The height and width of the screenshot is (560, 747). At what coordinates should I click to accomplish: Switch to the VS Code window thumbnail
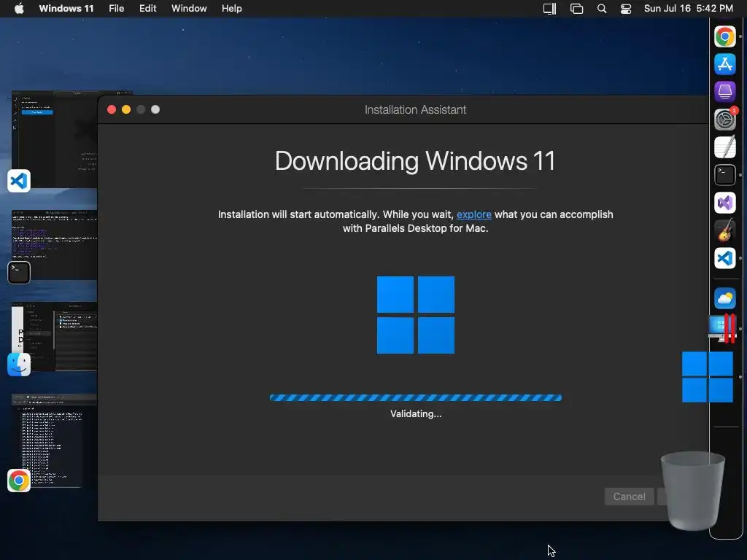[x=54, y=139]
